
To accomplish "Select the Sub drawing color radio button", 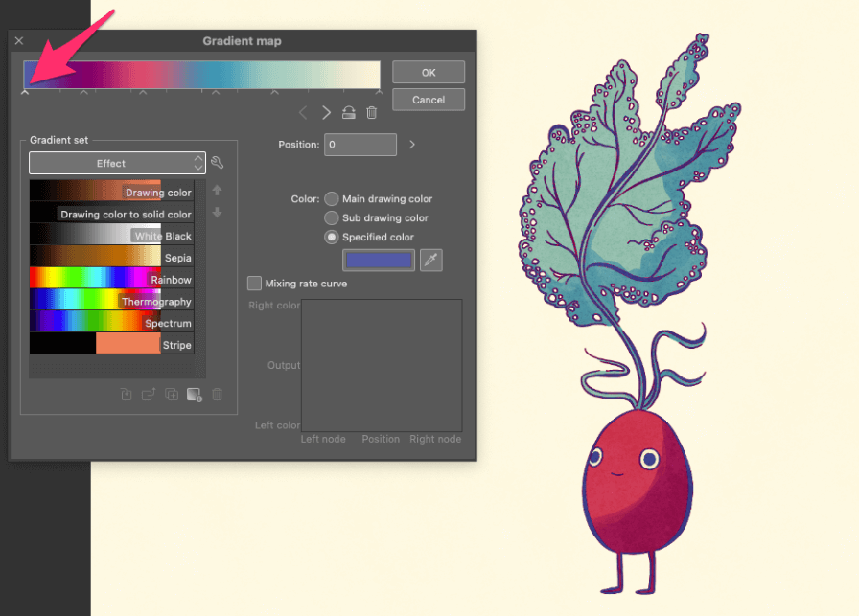I will click(x=332, y=217).
